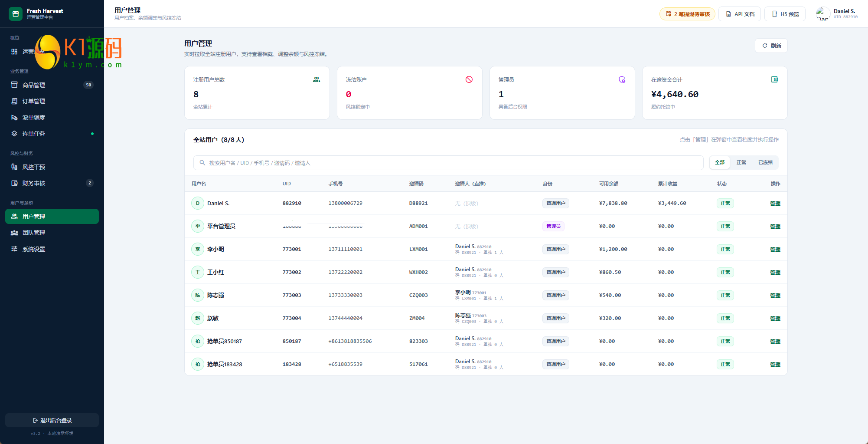
Task: Click the 在途资金合计 wallet icon
Action: click(774, 79)
